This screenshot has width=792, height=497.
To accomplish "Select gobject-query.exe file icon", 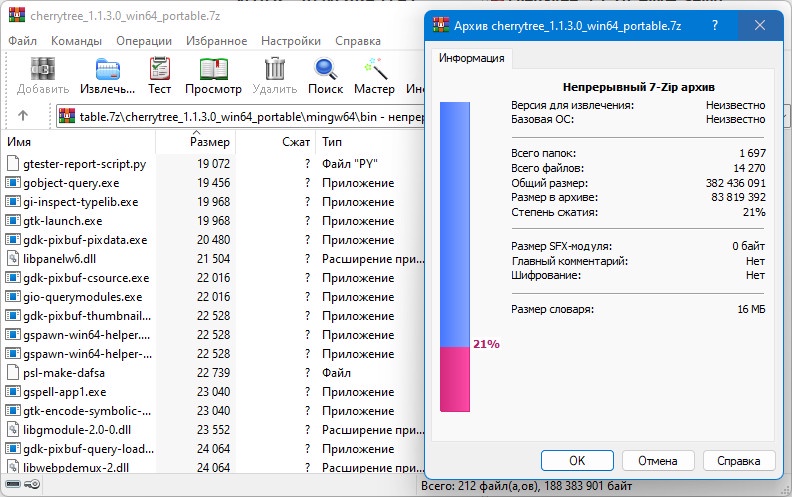I will point(13,183).
